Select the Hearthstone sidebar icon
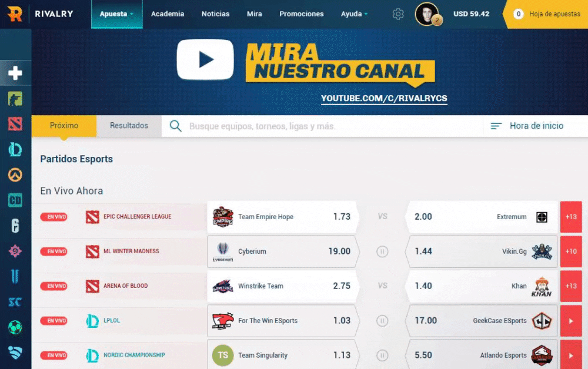 coord(15,251)
